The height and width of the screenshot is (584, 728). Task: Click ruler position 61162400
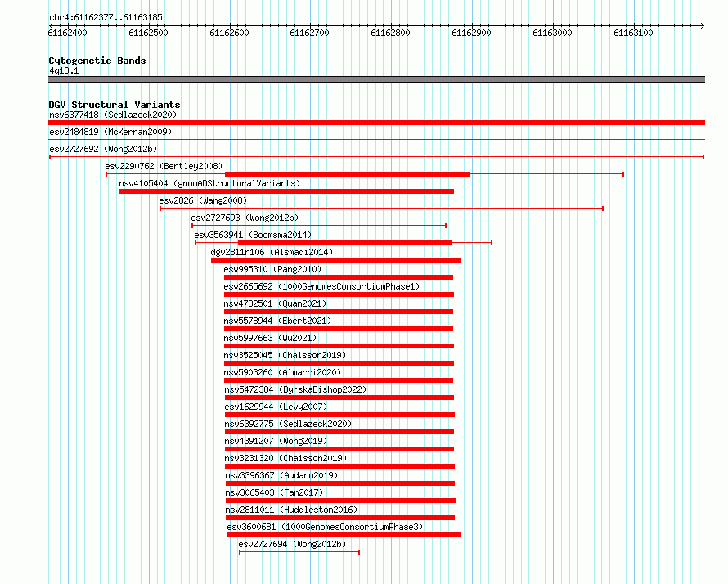click(x=67, y=33)
